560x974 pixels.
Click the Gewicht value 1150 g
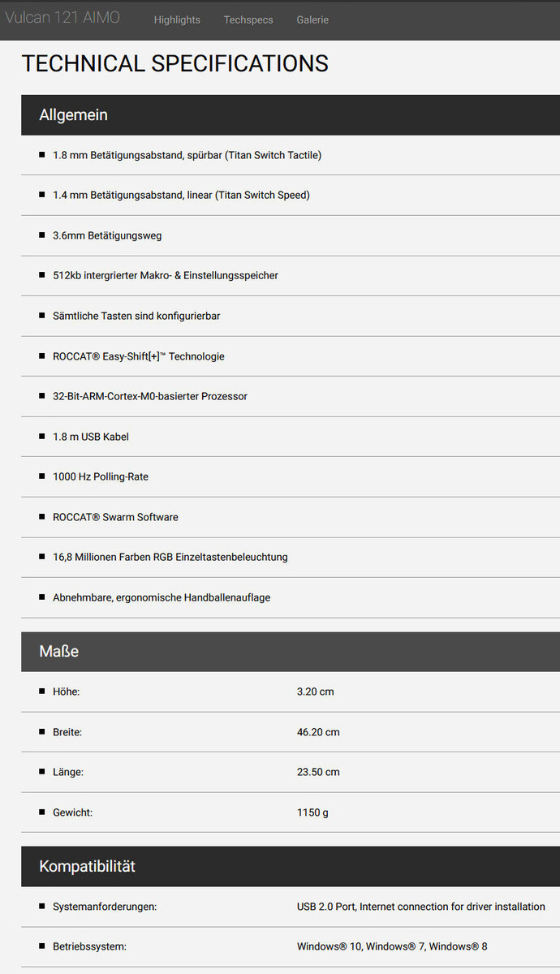(312, 812)
